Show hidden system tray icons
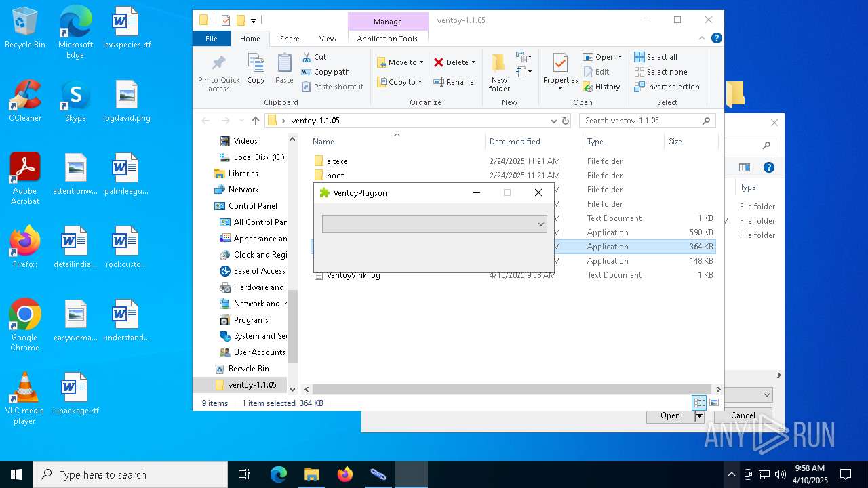Image resolution: width=868 pixels, height=488 pixels. (731, 474)
